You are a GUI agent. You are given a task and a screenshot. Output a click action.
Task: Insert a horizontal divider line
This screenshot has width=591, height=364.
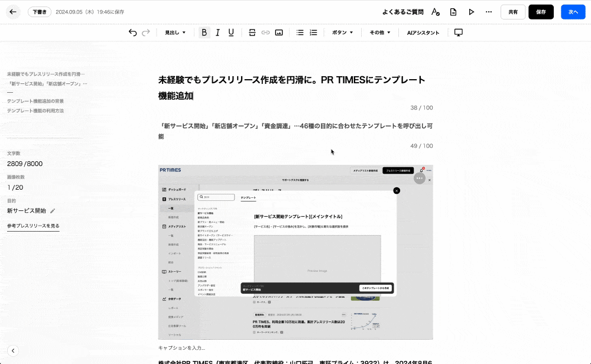coord(252,32)
